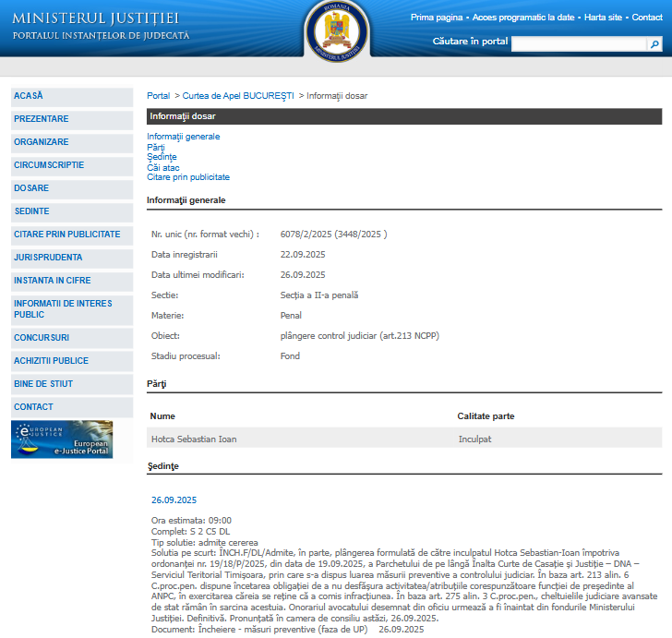Open ACASĂ in the sidebar menu
The height and width of the screenshot is (638, 672).
click(72, 96)
